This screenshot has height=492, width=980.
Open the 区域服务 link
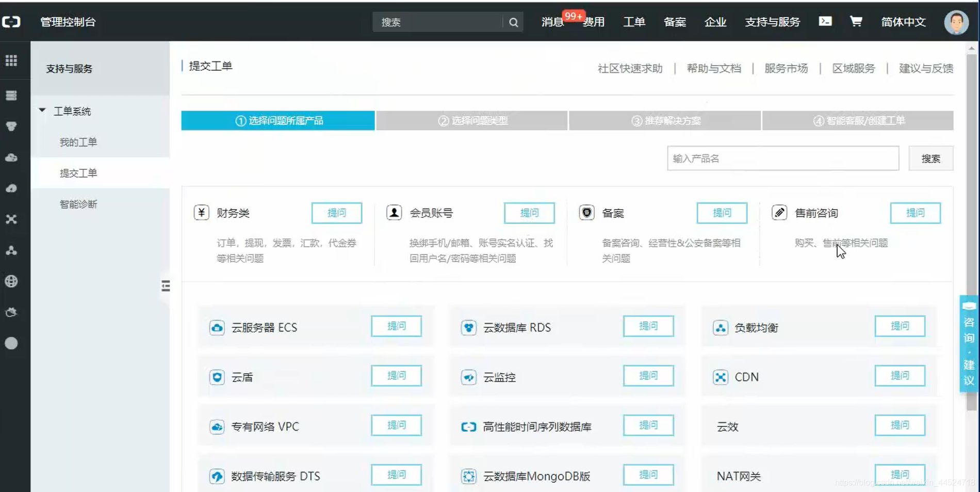point(854,68)
